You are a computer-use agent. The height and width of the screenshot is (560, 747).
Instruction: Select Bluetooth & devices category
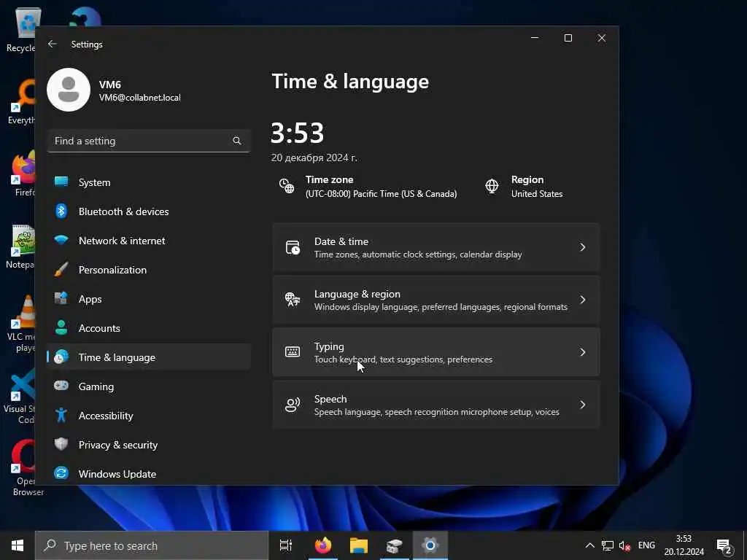point(149,211)
